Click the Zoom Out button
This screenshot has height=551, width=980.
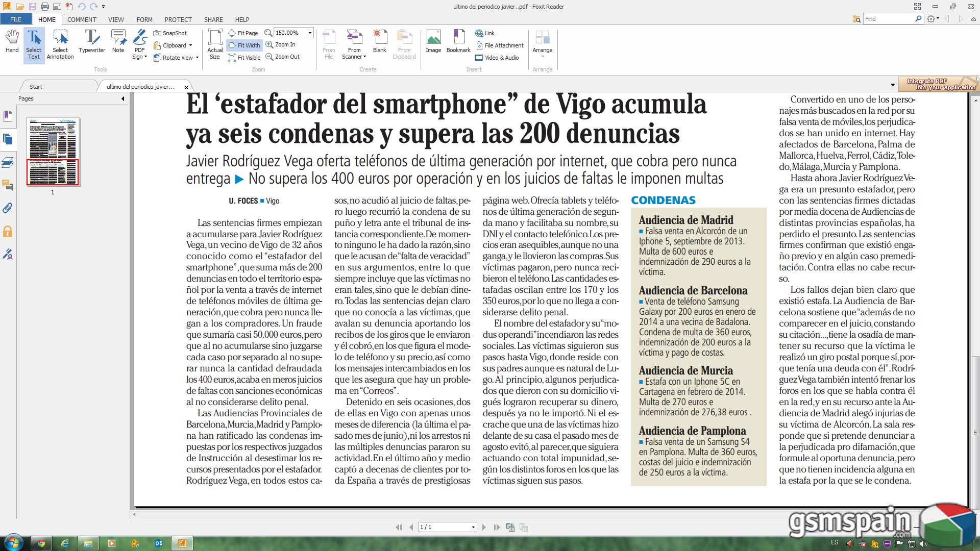click(282, 57)
